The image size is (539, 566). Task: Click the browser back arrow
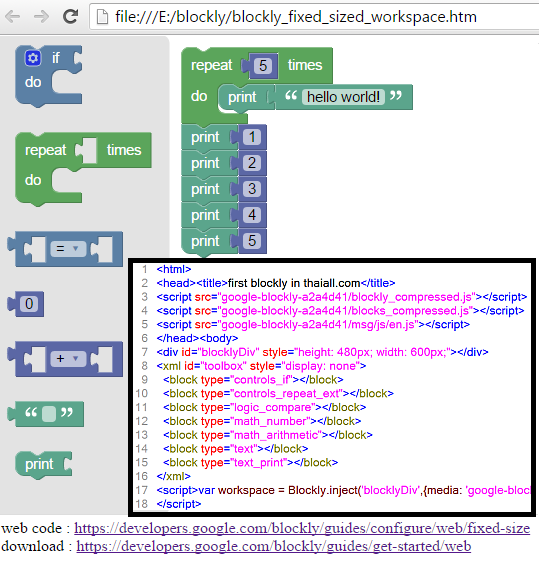click(13, 17)
